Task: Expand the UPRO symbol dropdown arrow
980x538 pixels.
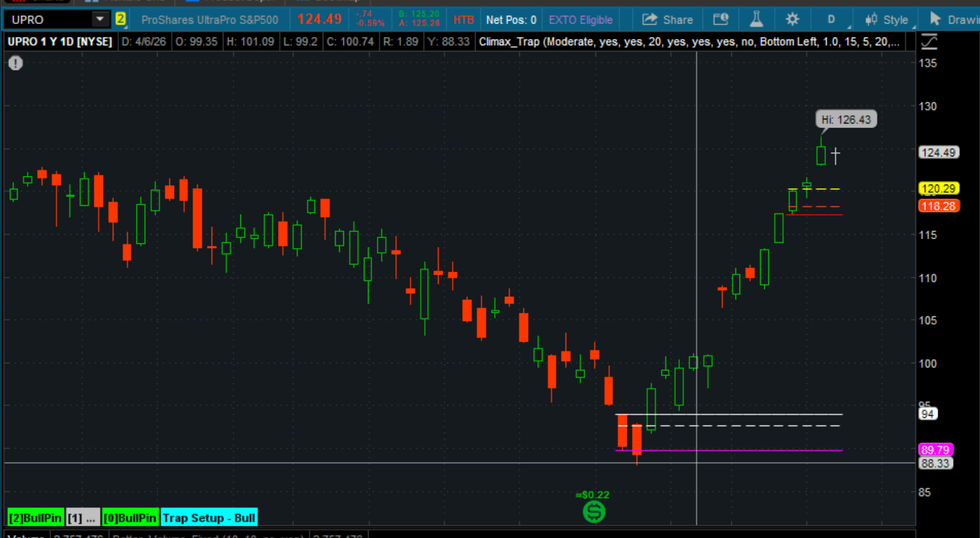Action: pos(100,19)
